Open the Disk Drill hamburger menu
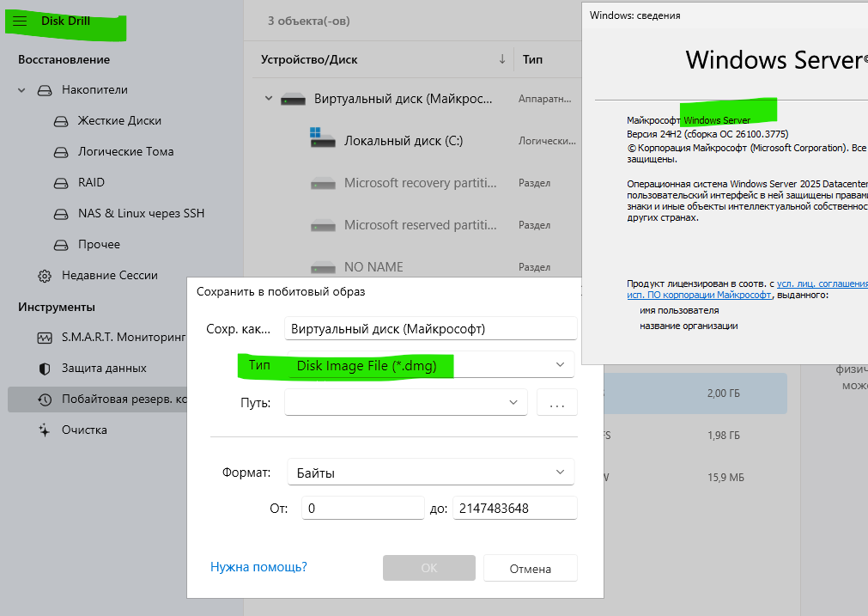 point(20,21)
